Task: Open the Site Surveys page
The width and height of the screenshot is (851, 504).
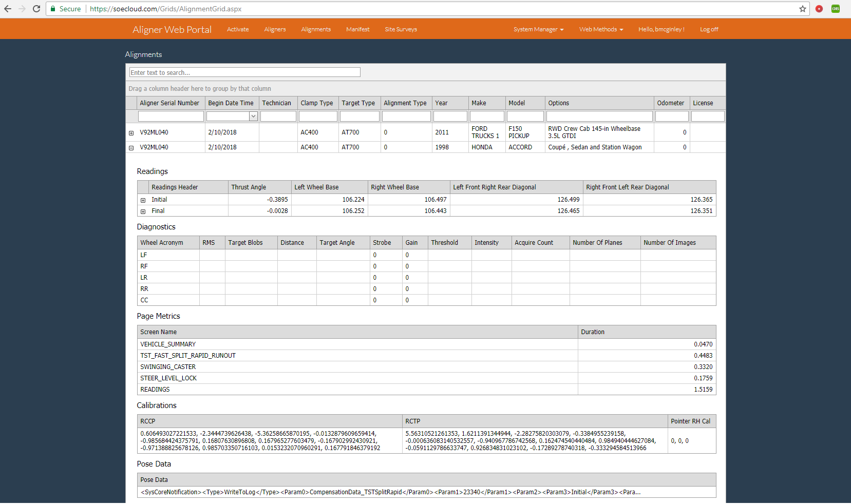Action: [401, 29]
